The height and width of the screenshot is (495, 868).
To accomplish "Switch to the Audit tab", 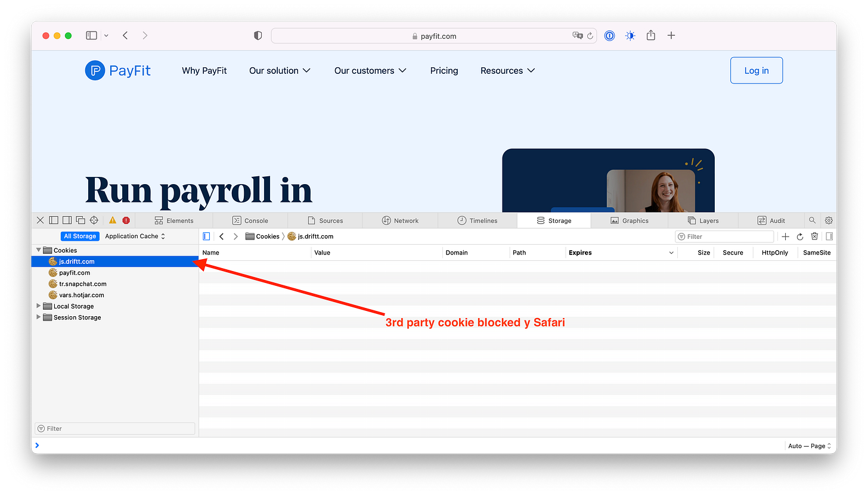I will pos(771,220).
